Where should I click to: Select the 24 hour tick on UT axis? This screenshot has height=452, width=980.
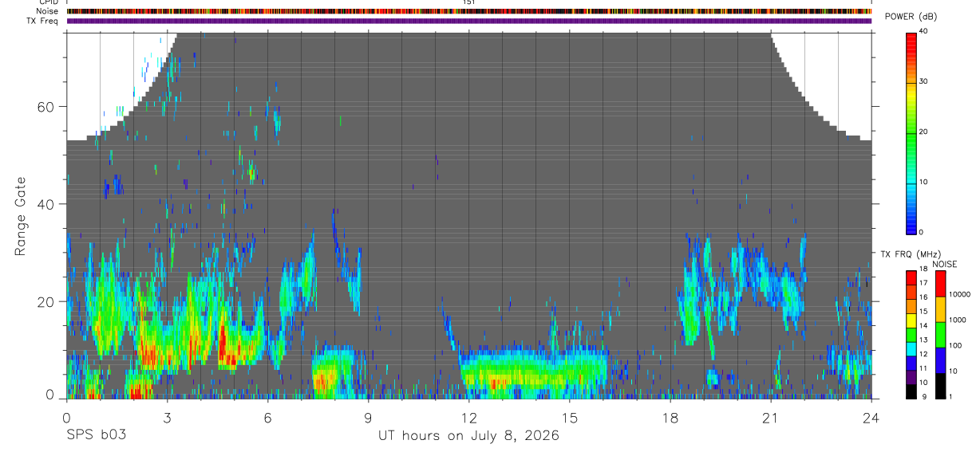tap(871, 417)
